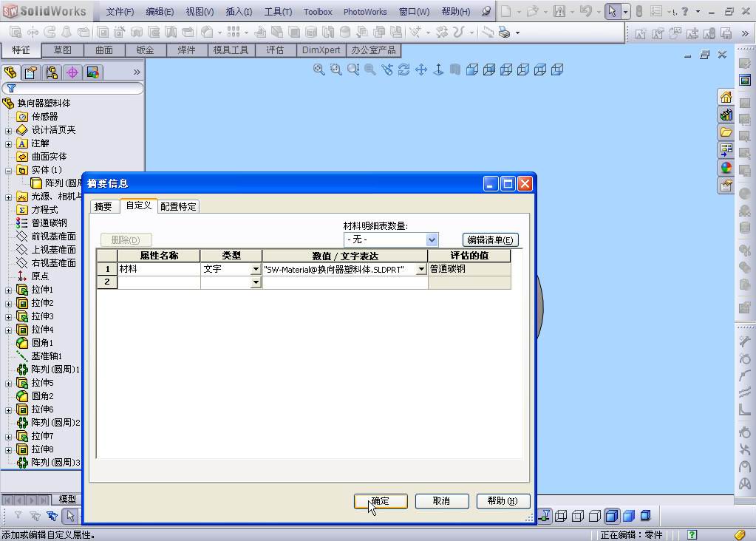
Task: Switch to the 模具工具 command tab
Action: pos(231,50)
